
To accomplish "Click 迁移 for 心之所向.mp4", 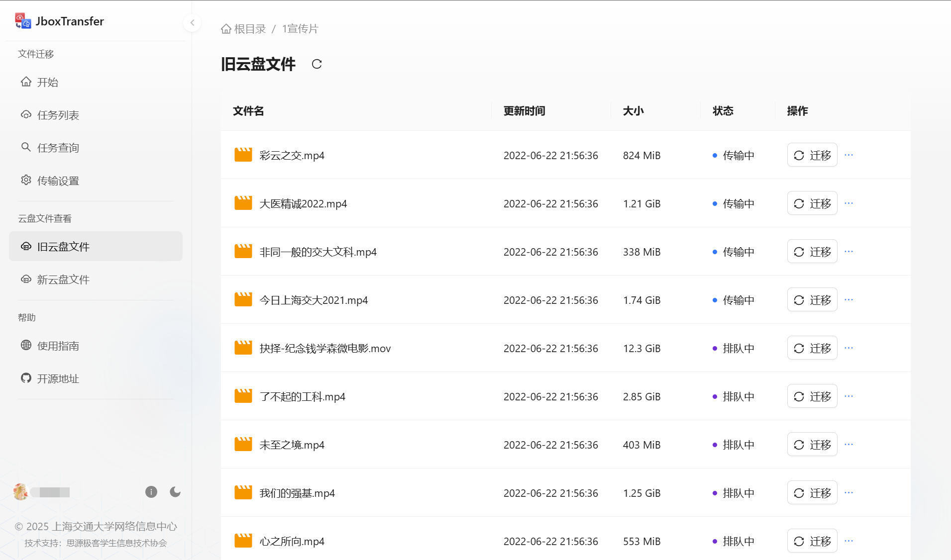I will [812, 541].
